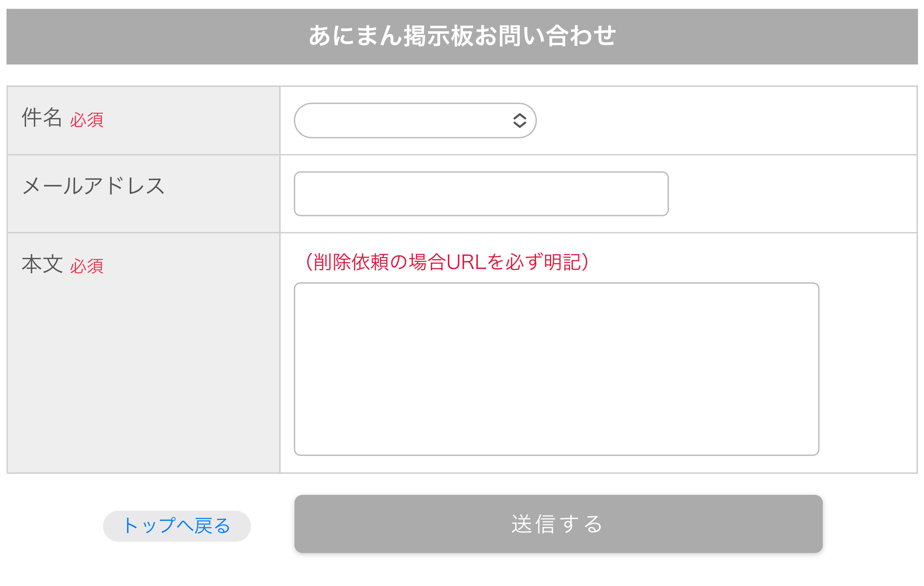The image size is (924, 586).
Task: Click the メールアドレス field label
Action: pos(93,186)
